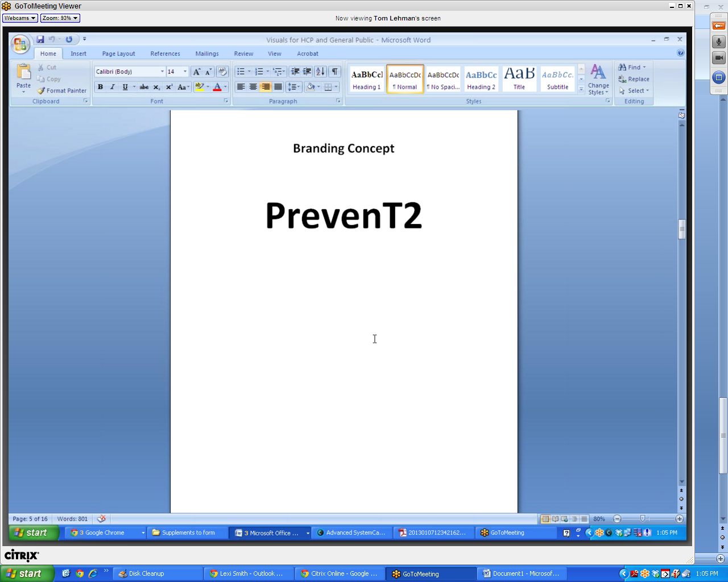
Task: Open the Zoom 93% dropdown in viewer
Action: coord(60,18)
